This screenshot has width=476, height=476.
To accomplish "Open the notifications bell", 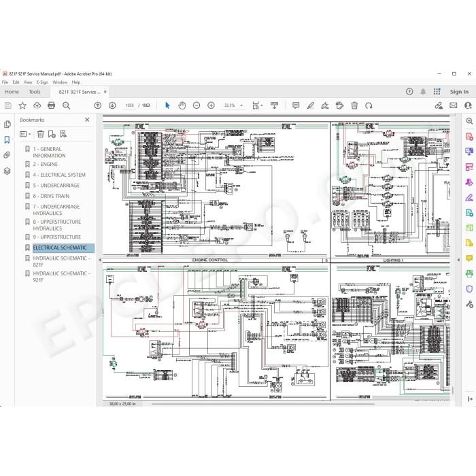I will [423, 91].
